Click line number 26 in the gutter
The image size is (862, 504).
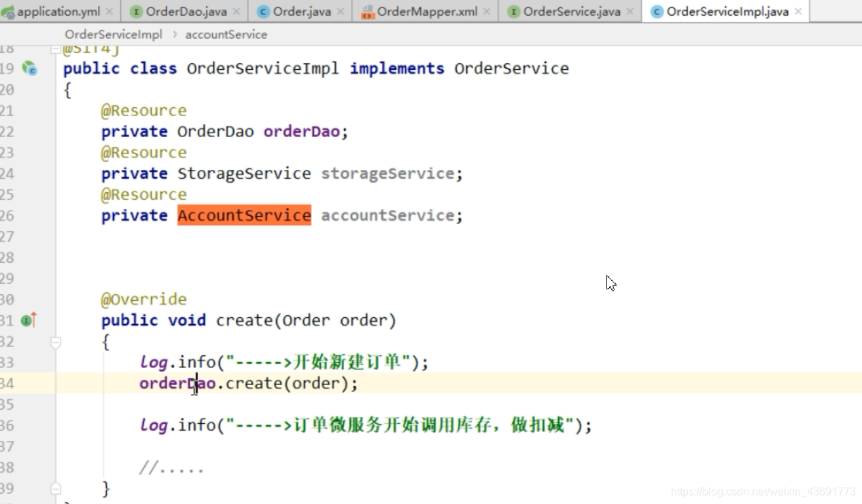pos(7,215)
